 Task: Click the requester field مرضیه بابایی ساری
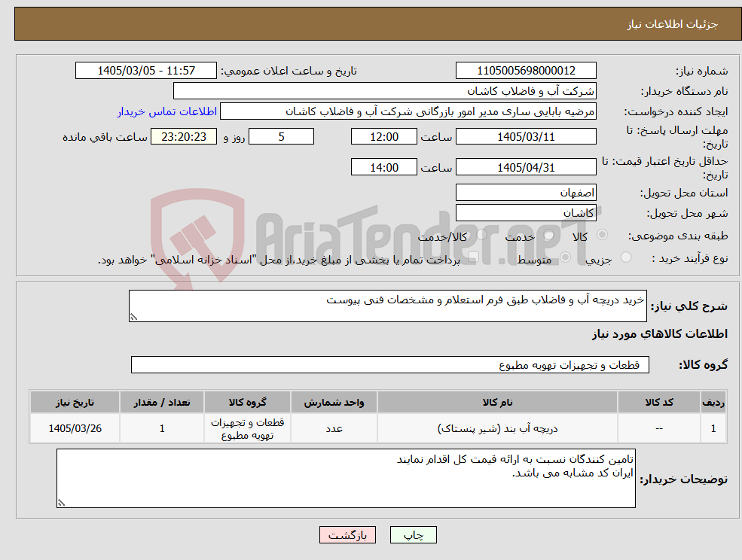coord(408,111)
